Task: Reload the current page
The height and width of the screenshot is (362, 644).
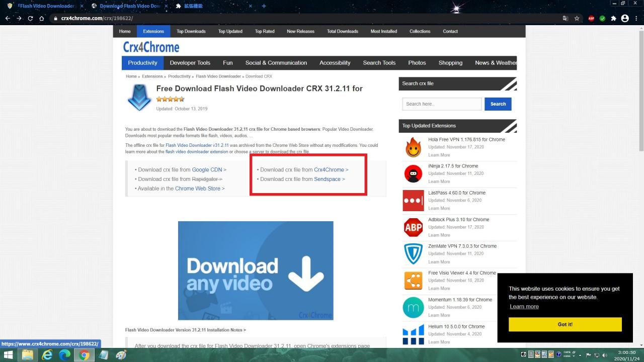Action: (x=30, y=18)
